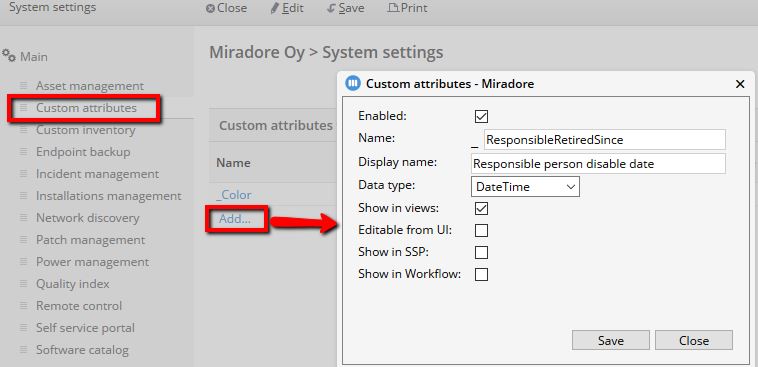
Task: Open the Data type dropdown
Action: (x=525, y=187)
